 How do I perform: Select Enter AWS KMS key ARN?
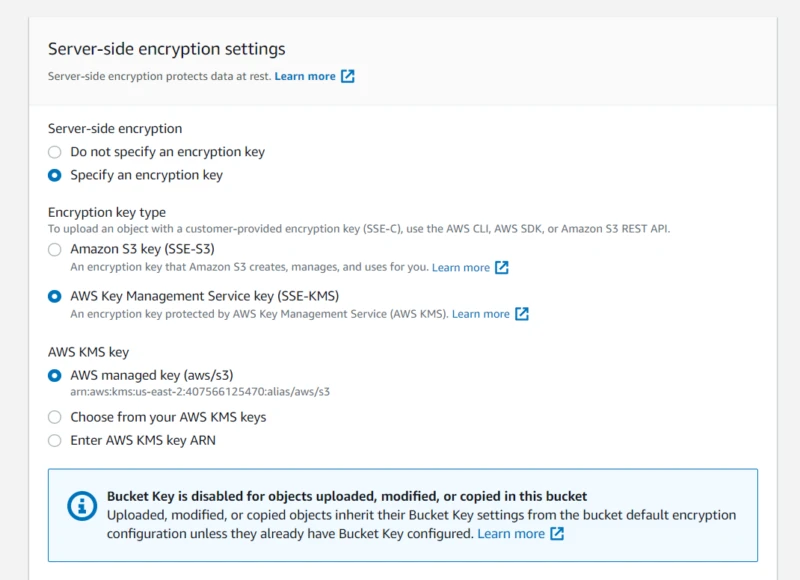coord(55,440)
